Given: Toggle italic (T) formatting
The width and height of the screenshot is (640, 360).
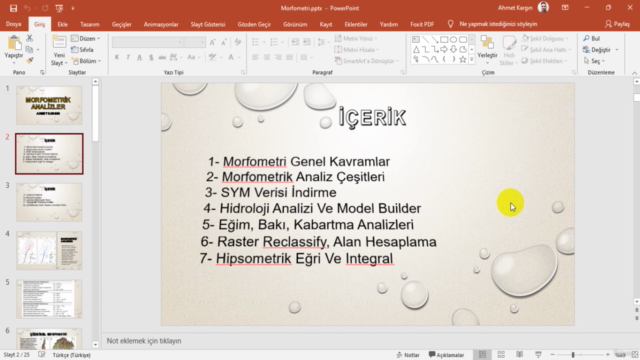Looking at the screenshot, I should [128, 58].
